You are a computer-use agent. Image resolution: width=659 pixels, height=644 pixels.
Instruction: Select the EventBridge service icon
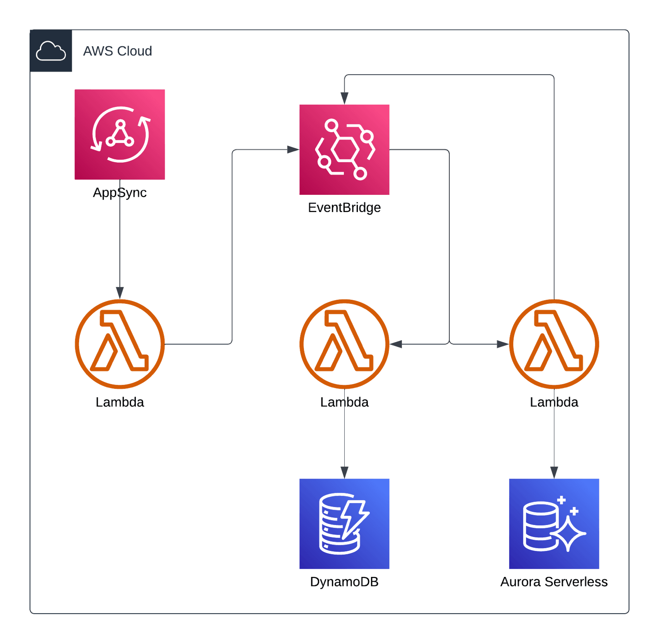point(344,149)
